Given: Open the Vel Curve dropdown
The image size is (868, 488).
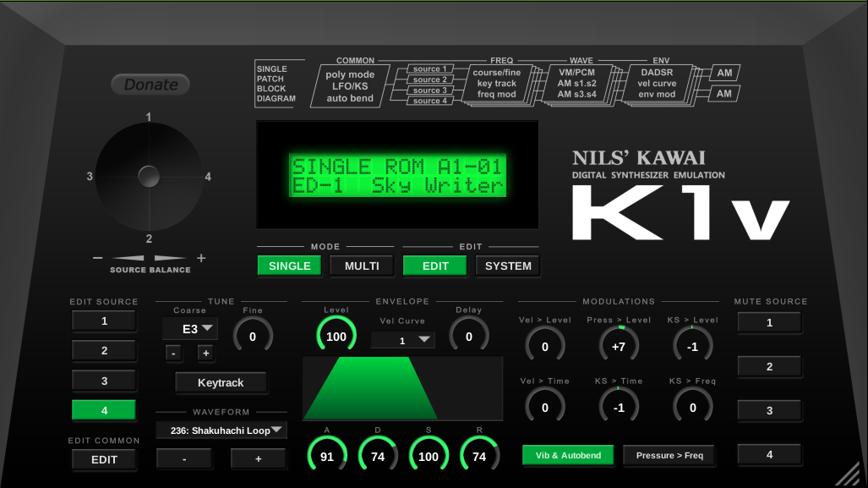Looking at the screenshot, I should [x=402, y=340].
